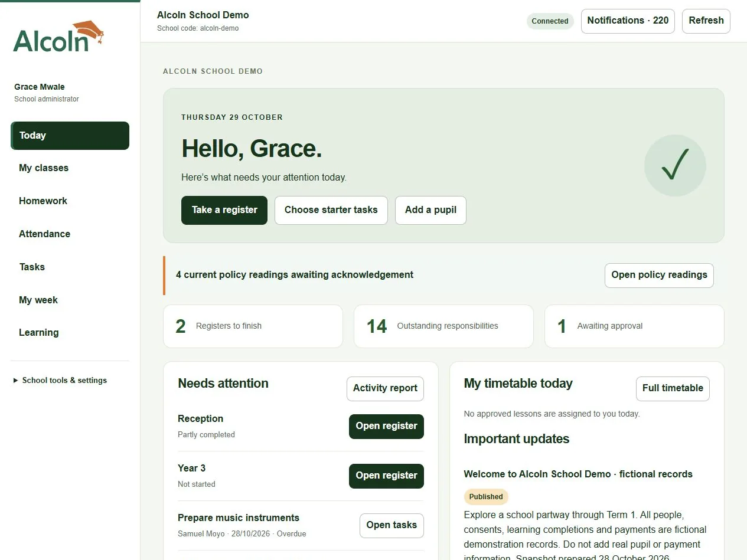Expand School tools & settings section

[x=60, y=381]
